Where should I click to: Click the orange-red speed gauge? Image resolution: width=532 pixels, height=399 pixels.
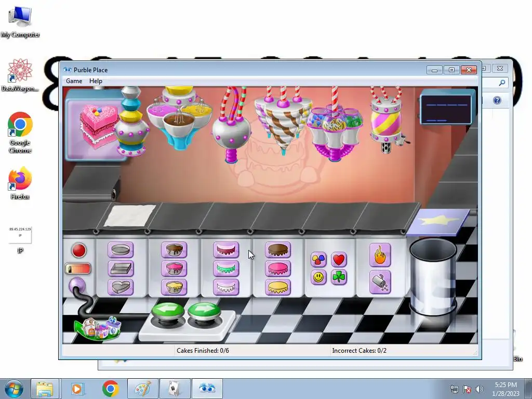[x=78, y=269]
